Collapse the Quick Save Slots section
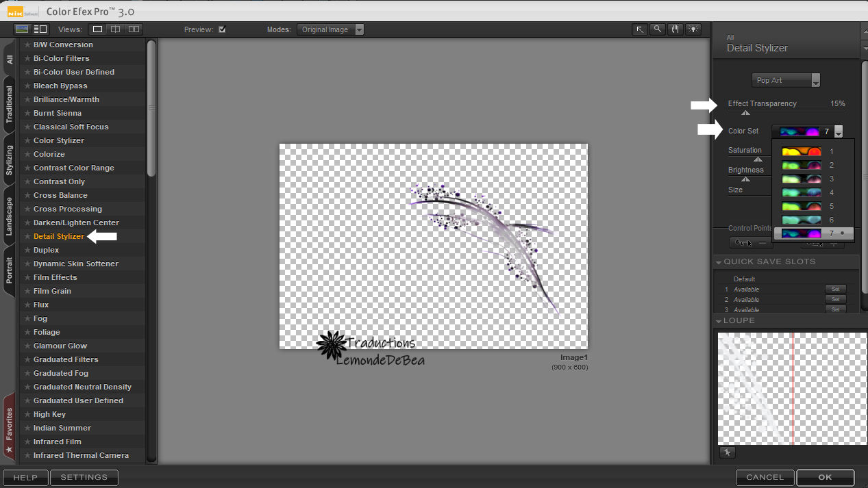The height and width of the screenshot is (488, 868). [719, 262]
